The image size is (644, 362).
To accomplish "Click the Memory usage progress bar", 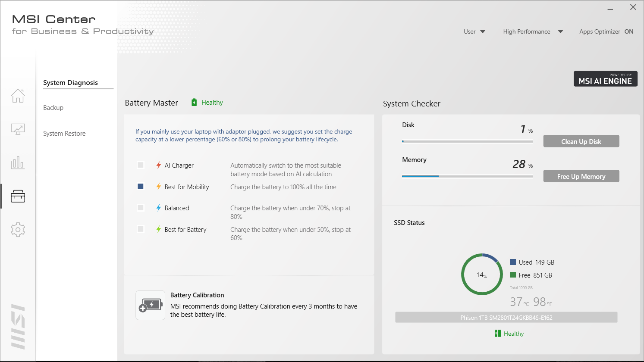I will click(467, 176).
